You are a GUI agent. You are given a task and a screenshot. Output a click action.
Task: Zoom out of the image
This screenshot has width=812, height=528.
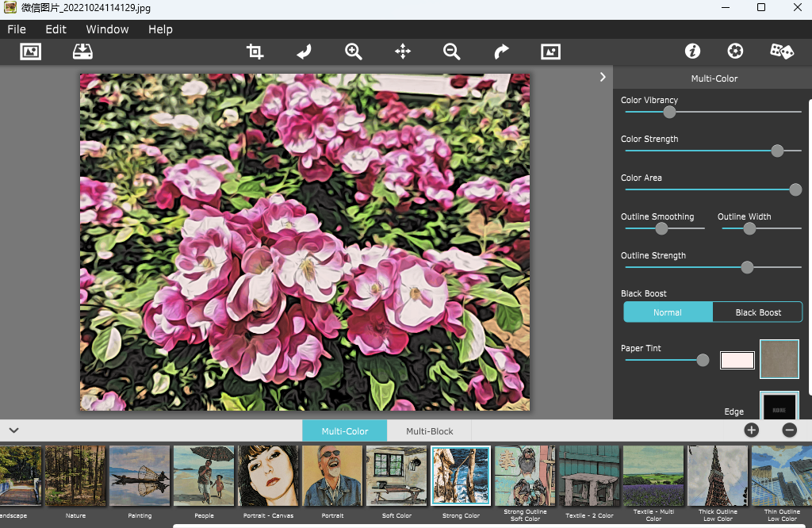click(451, 52)
